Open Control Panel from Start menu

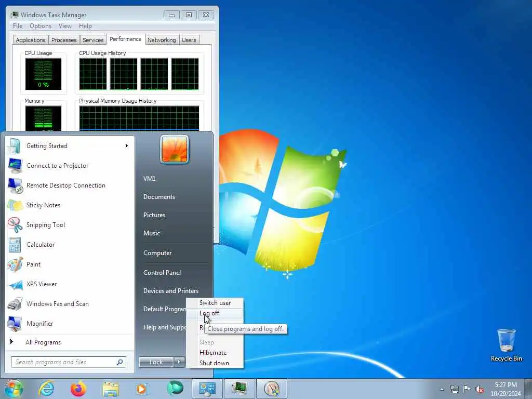click(162, 273)
